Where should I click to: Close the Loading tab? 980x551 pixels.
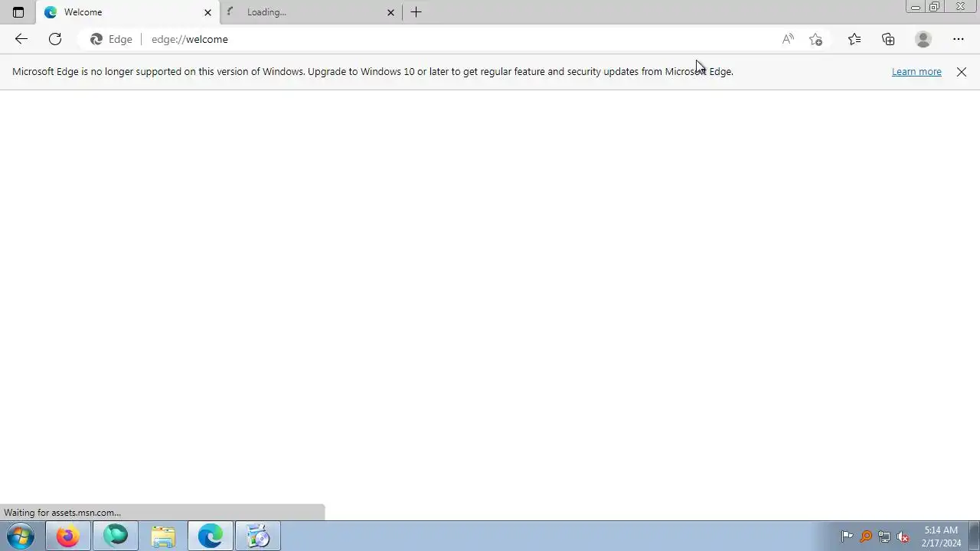[390, 12]
